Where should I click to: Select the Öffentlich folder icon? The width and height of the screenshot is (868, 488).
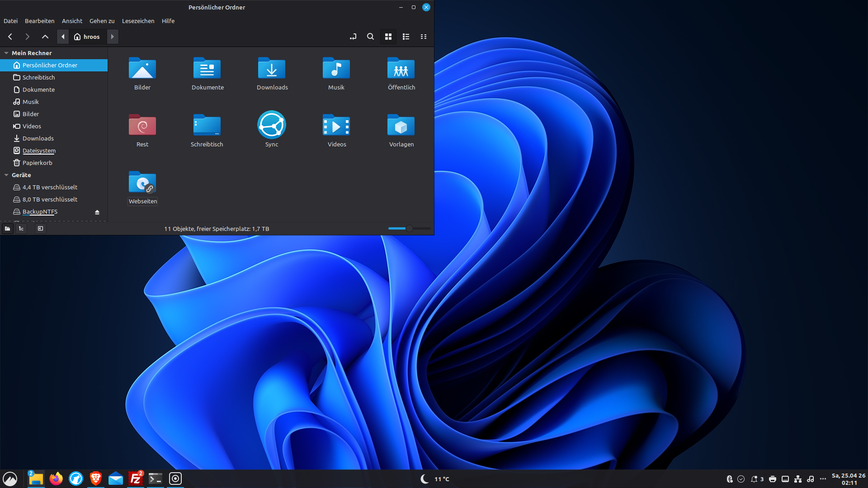point(401,68)
